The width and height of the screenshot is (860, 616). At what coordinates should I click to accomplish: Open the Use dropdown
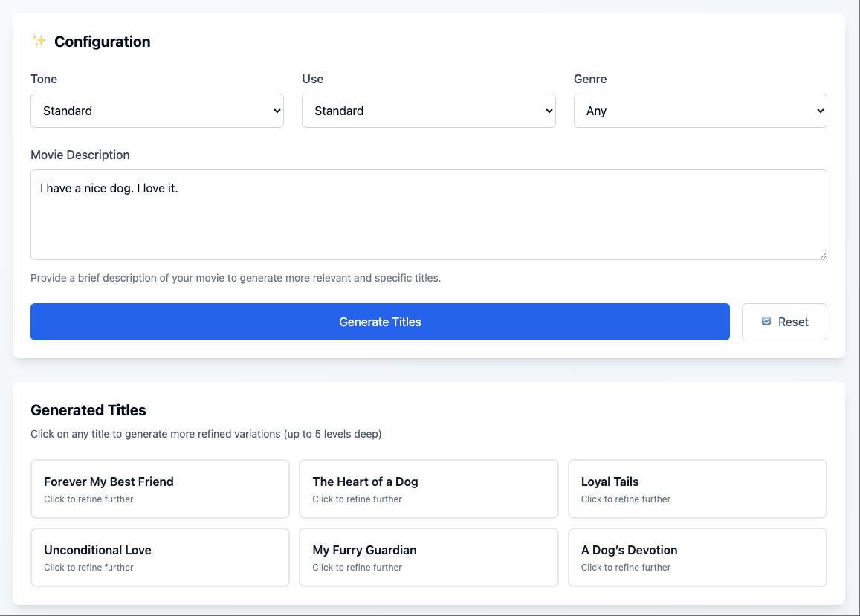[428, 111]
